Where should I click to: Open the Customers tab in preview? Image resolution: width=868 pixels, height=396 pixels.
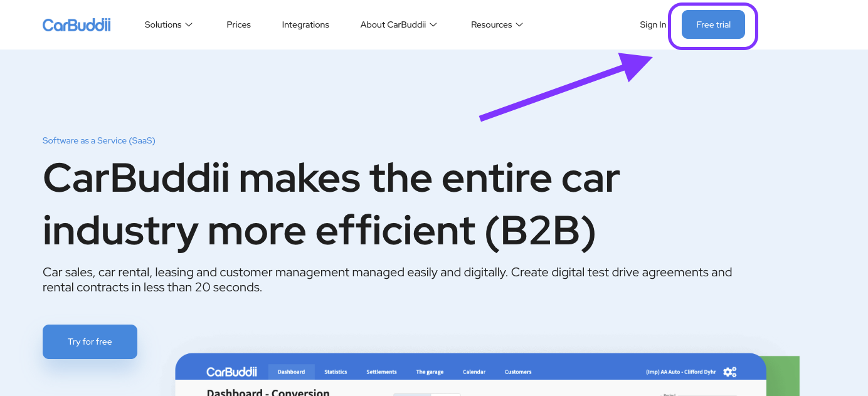pos(518,372)
